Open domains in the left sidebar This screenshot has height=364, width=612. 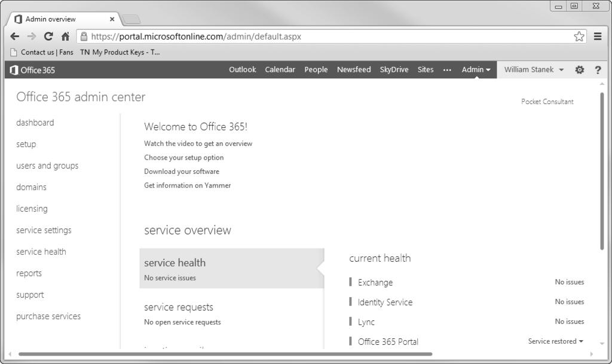31,187
